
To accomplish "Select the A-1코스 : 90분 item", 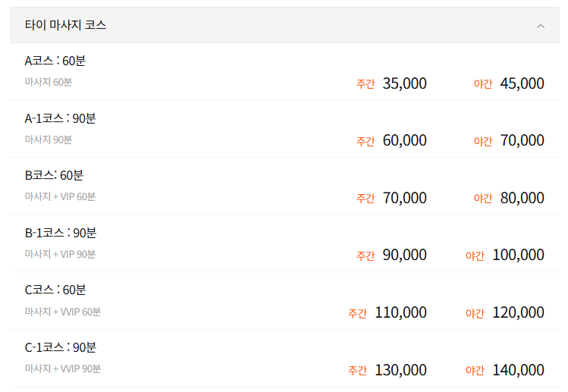I will point(60,118).
